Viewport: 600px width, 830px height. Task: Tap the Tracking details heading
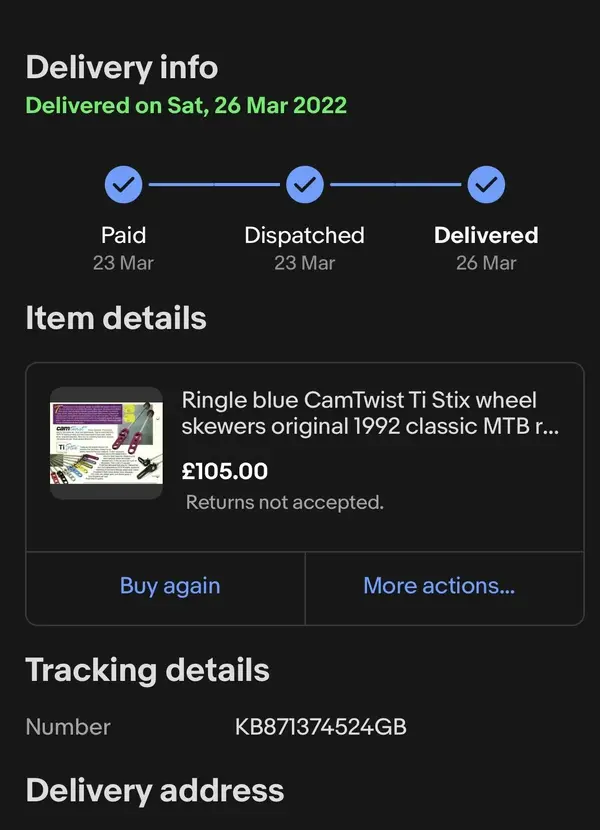148,670
